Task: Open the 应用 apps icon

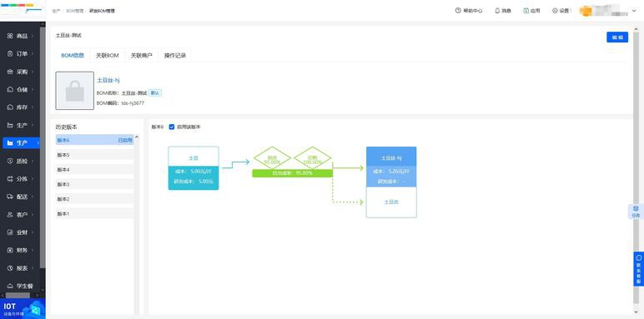Action: click(526, 11)
